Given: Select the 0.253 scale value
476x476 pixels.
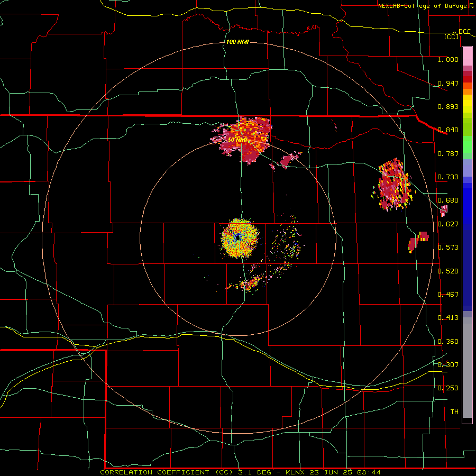Looking at the screenshot, I should (x=448, y=388).
